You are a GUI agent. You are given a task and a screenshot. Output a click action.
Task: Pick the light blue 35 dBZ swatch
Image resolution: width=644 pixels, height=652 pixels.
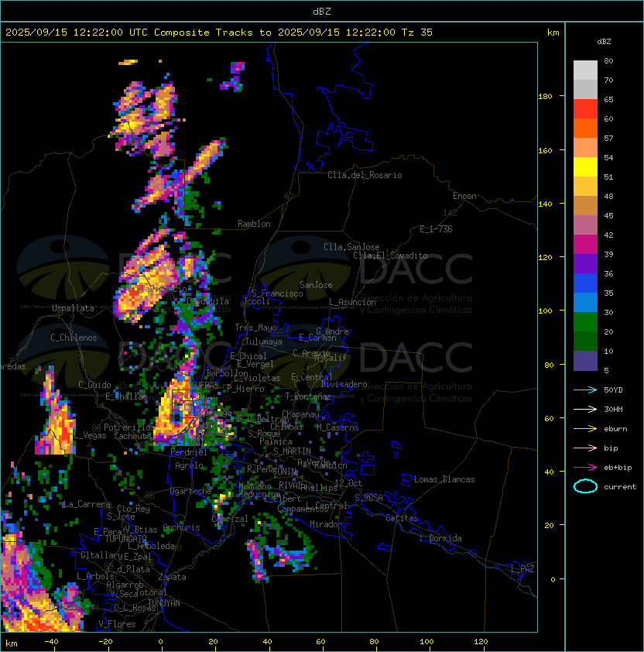pos(585,302)
